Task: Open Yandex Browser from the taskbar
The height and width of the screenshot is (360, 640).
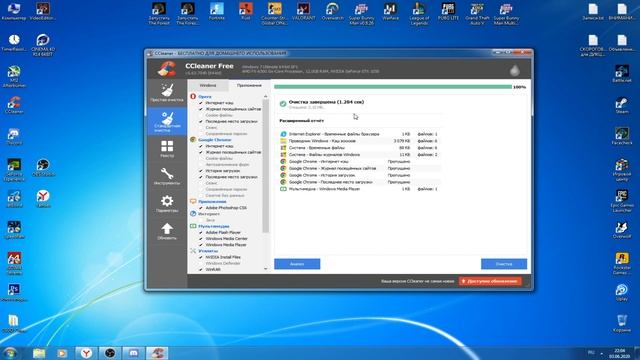Action: 86,353
